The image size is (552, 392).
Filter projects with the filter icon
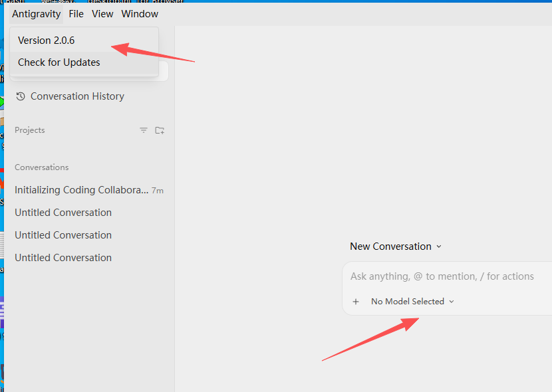click(144, 130)
